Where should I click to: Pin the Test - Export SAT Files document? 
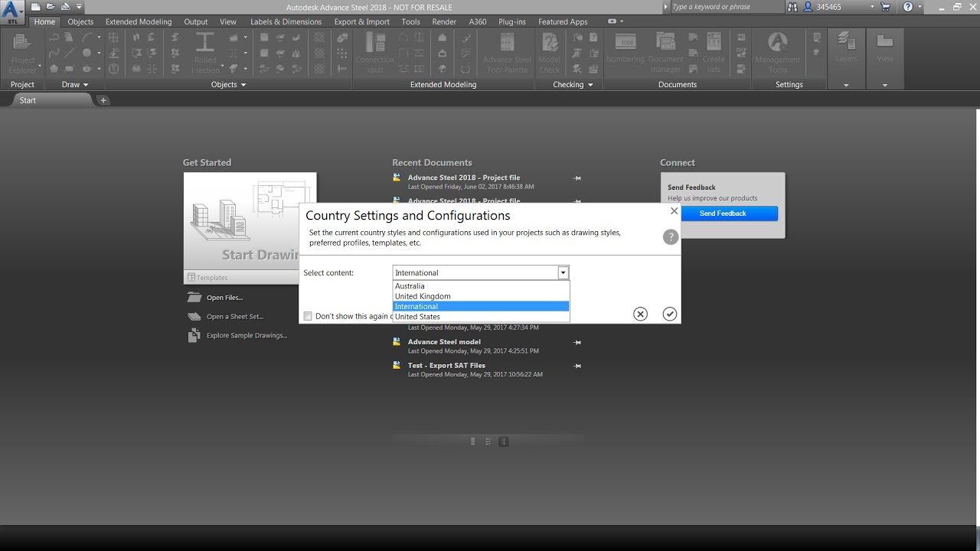(x=577, y=365)
